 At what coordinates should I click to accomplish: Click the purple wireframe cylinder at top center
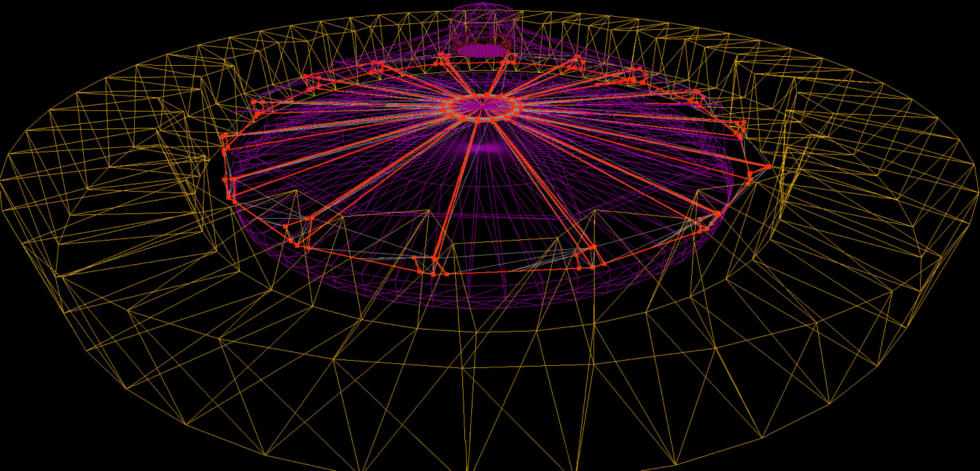482,26
